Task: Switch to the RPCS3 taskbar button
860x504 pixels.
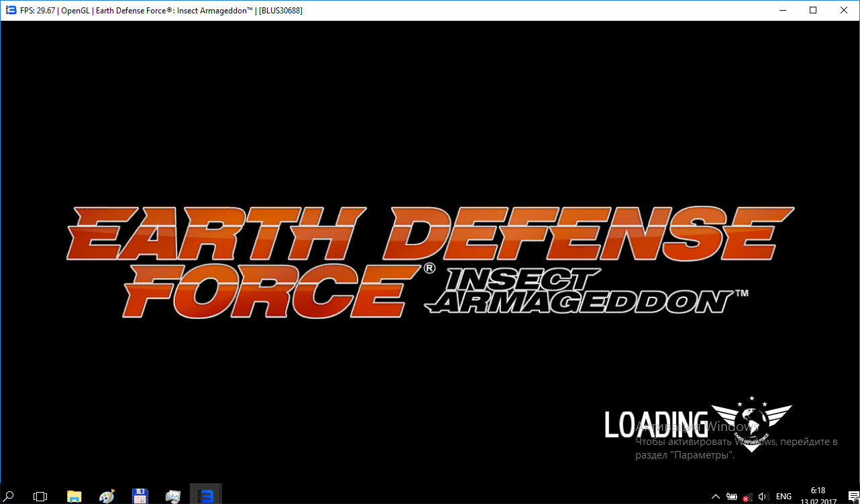Action: [206, 496]
